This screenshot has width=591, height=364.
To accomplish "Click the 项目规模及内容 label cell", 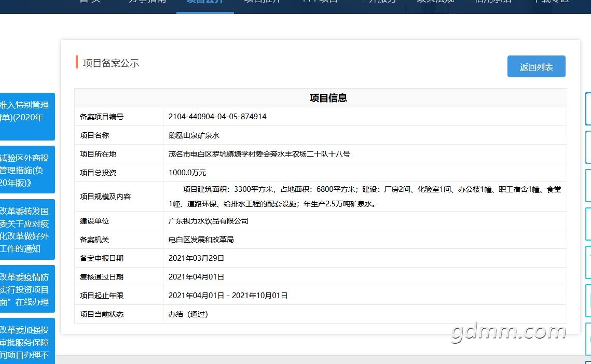I will [119, 197].
